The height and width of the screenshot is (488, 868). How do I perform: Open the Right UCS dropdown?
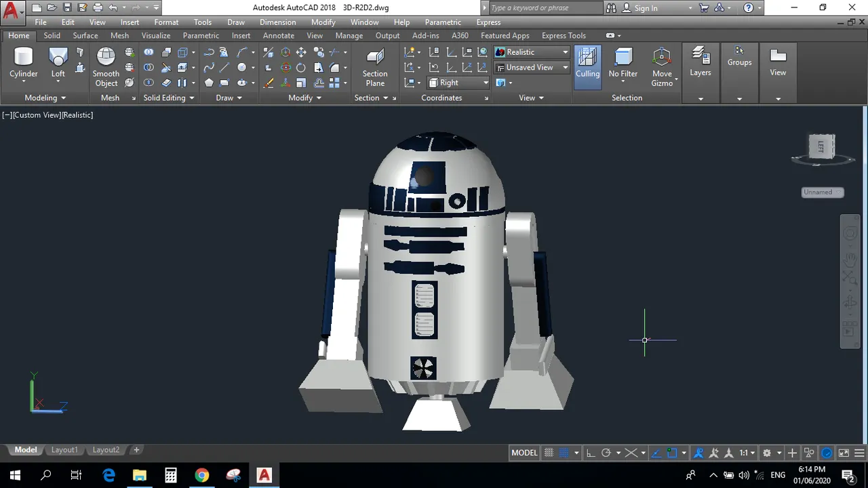click(x=458, y=83)
